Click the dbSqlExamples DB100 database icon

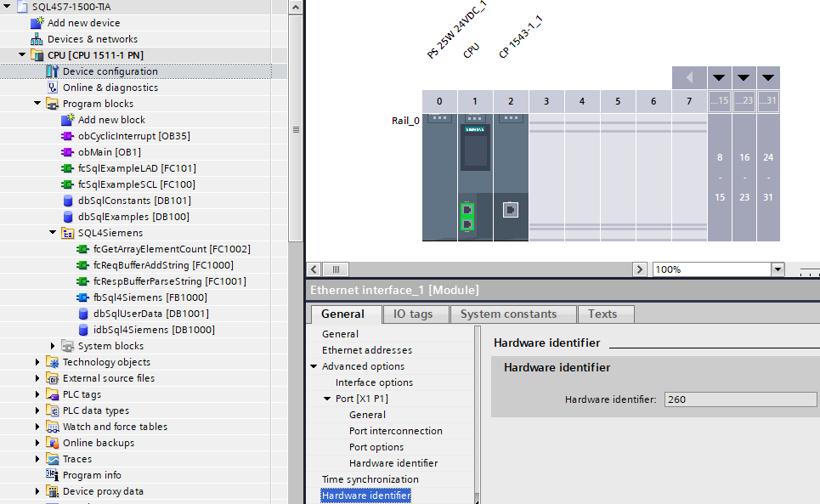click(x=68, y=217)
